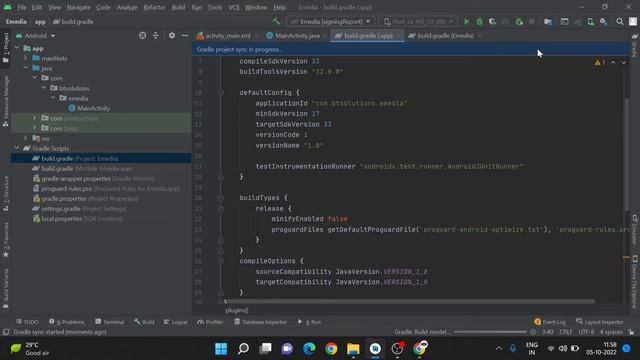This screenshot has width=640, height=360.
Task: Open the Event Log
Action: 550,322
